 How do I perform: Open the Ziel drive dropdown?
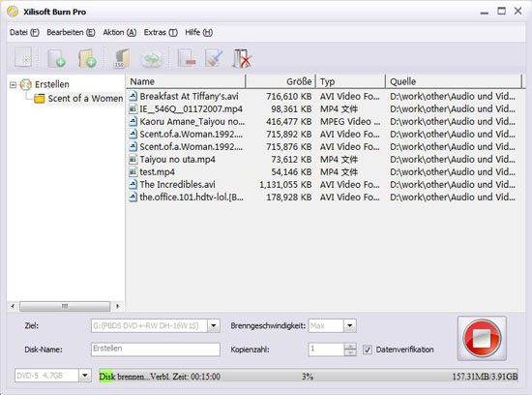click(x=214, y=325)
